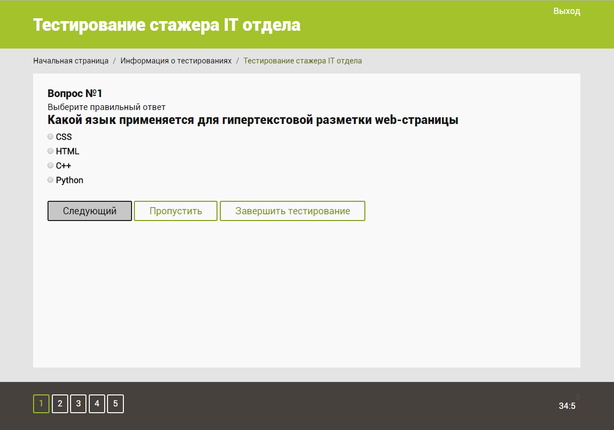Screen dimensions: 614x430
Task: Click the Следующий button
Action: pos(90,211)
